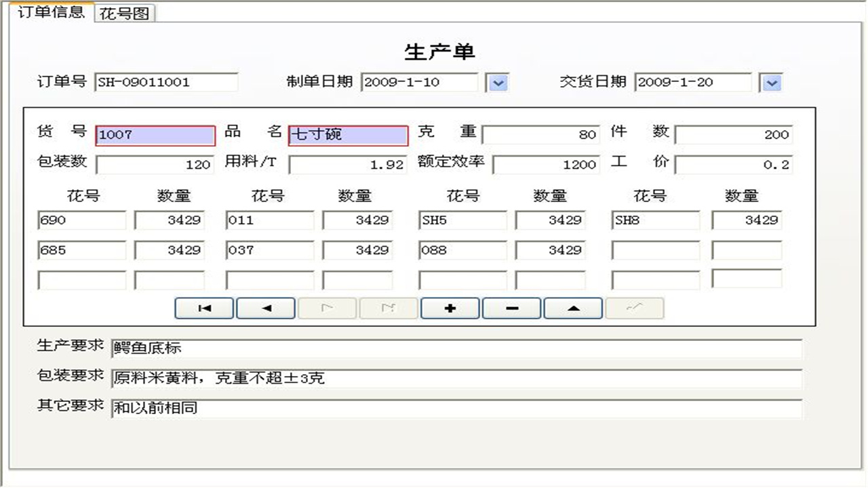Post changes with the confirm navigator button
The width and height of the screenshot is (868, 488).
coord(635,308)
